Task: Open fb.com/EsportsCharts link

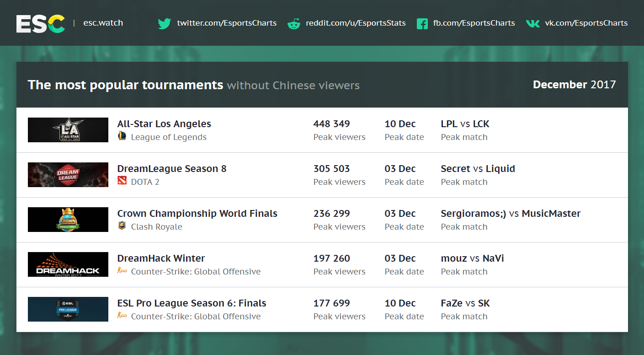Action: 474,23
